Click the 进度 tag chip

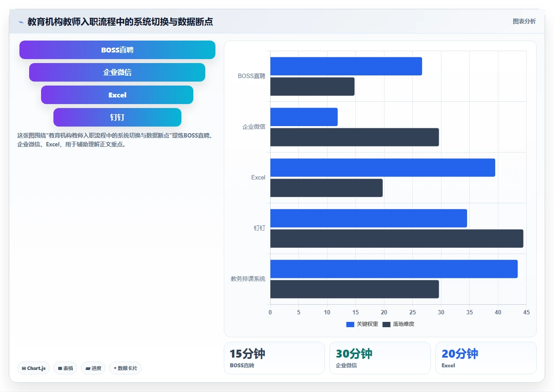[x=93, y=368]
